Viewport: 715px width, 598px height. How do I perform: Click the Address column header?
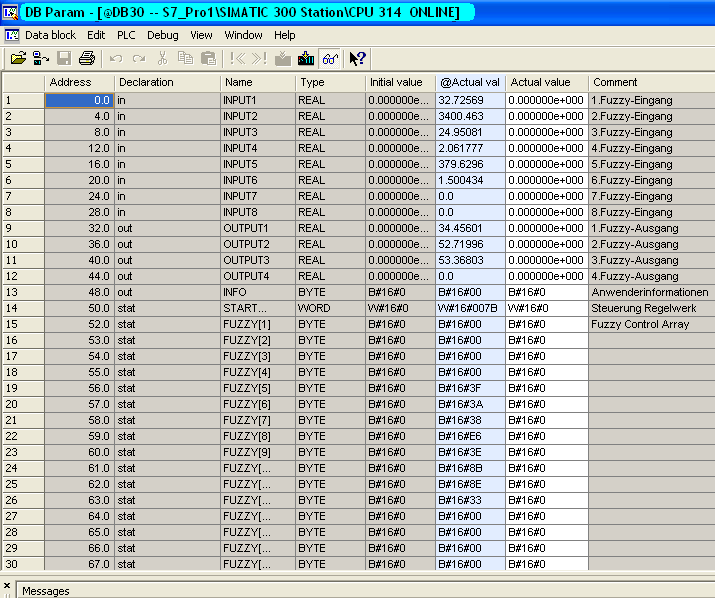(79, 83)
